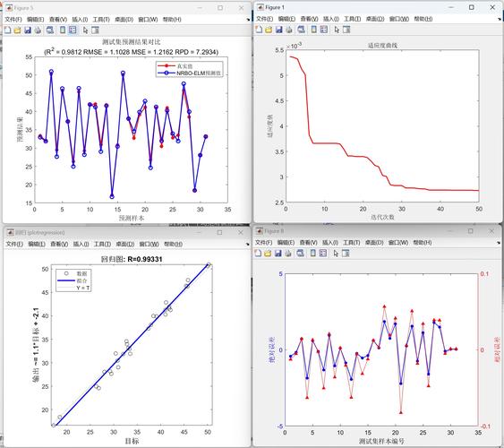
Task: Open 桌面(D) menu in error plot window
Action: 374,242
